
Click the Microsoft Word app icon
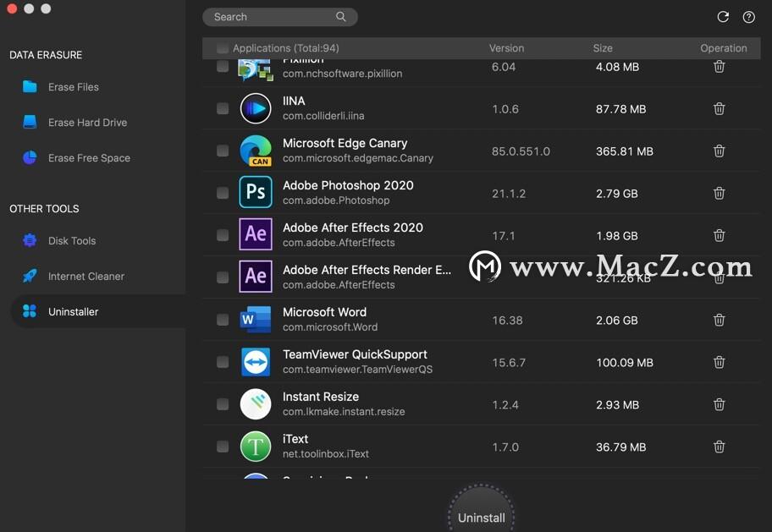[x=256, y=320]
